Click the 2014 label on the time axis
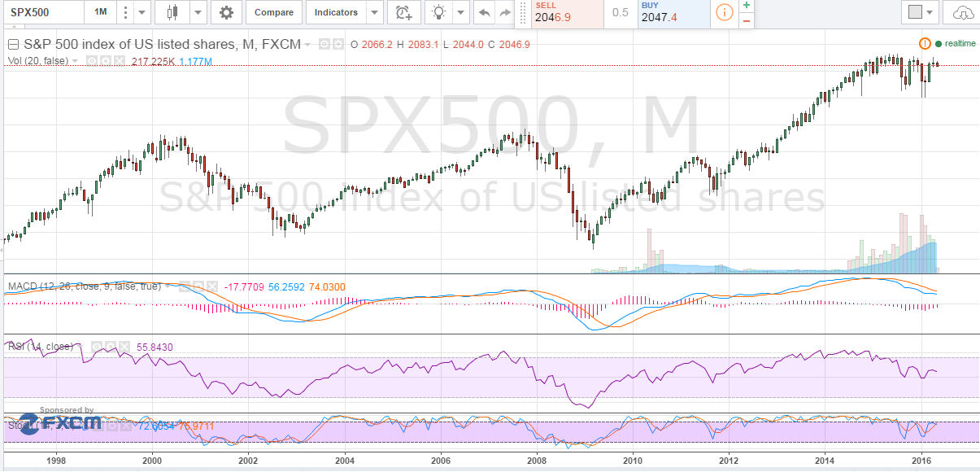Viewport: 980px width, 472px height. (x=825, y=460)
